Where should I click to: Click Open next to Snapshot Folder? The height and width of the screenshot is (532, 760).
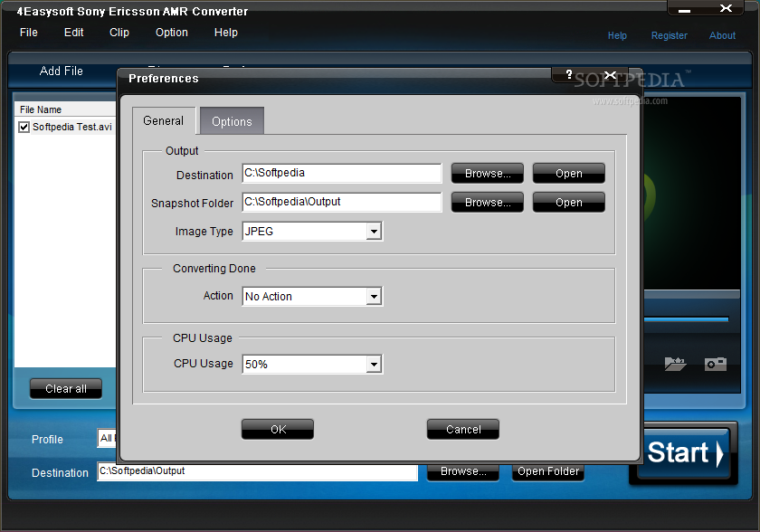tap(569, 203)
